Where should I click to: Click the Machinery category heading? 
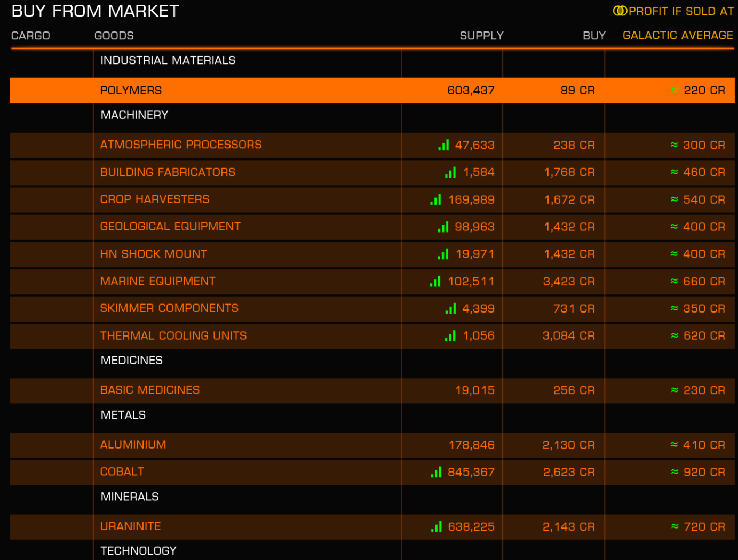point(134,115)
